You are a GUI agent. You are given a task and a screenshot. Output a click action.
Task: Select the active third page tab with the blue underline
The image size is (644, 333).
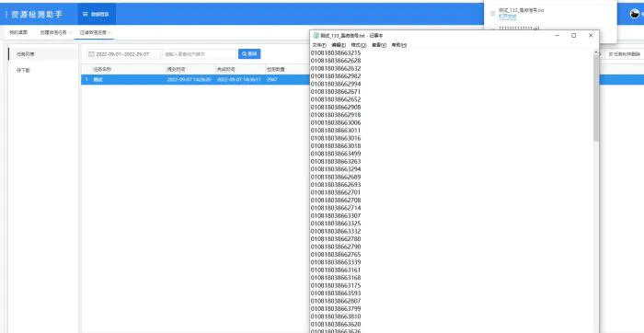(93, 32)
